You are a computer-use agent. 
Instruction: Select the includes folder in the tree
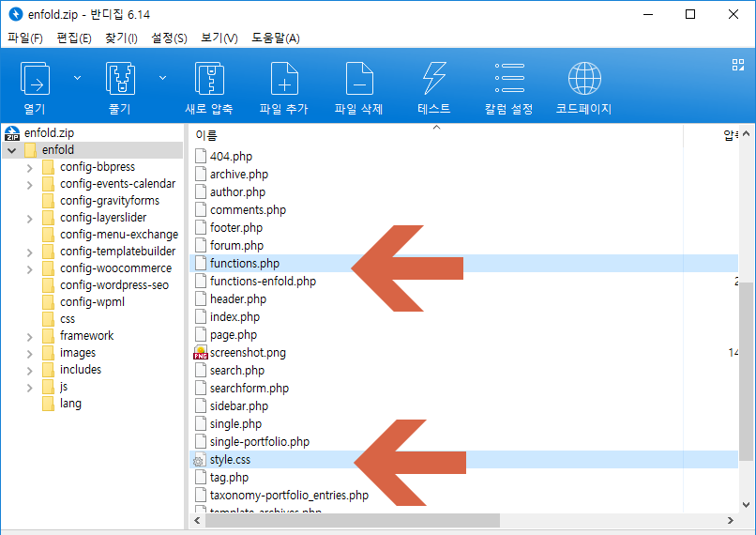click(x=81, y=370)
